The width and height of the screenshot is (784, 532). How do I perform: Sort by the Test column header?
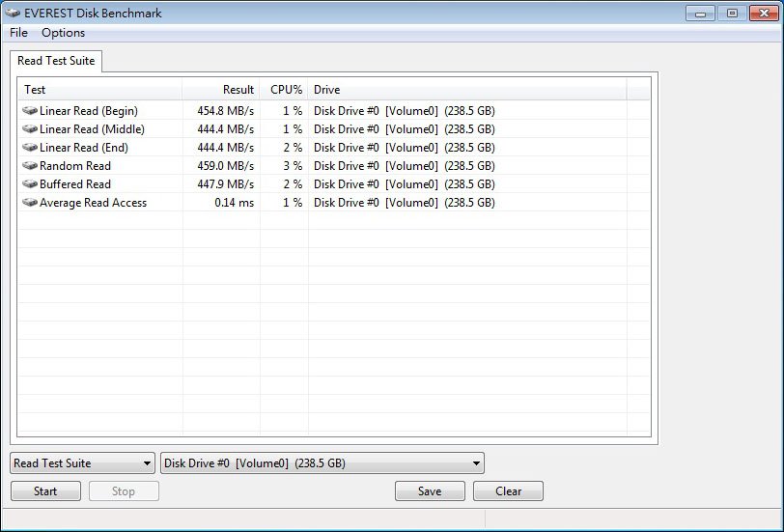(x=100, y=90)
